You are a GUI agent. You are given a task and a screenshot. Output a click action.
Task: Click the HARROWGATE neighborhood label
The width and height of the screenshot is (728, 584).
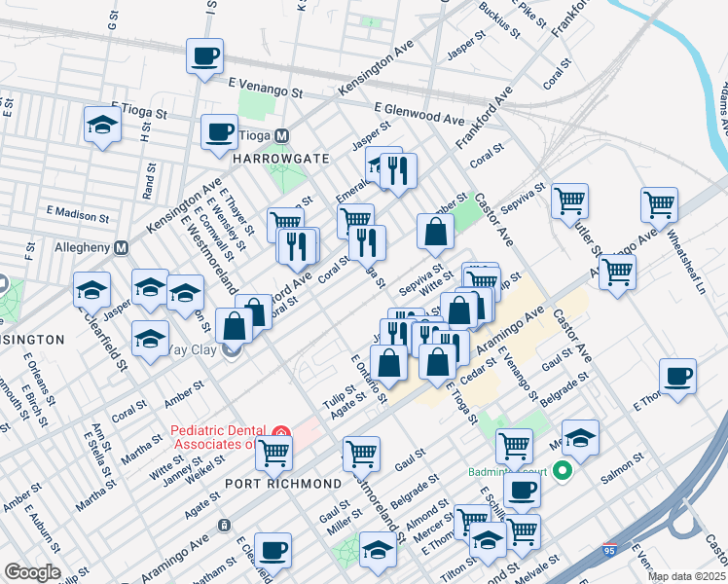(x=281, y=159)
